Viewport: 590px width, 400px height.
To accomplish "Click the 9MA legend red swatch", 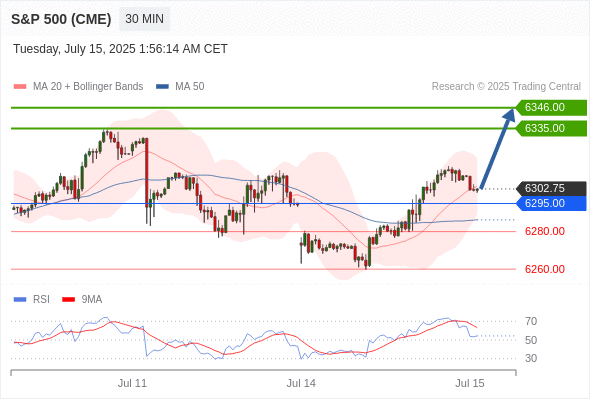I will coord(68,300).
